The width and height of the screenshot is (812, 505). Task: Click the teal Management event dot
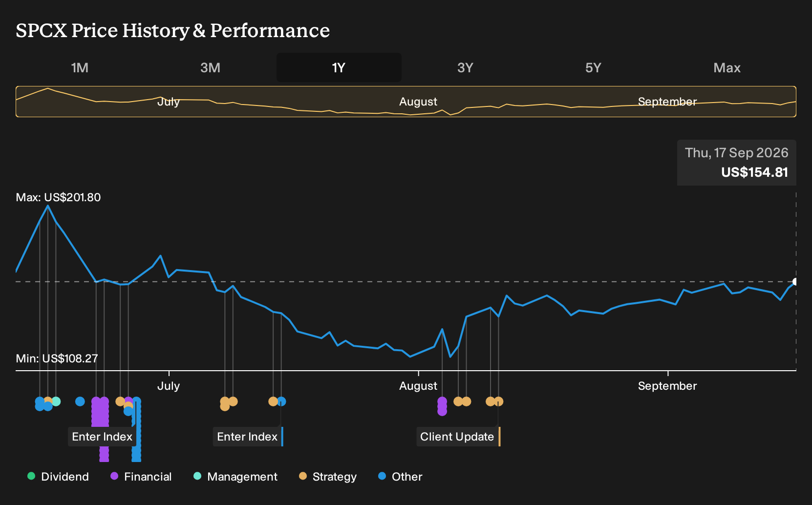click(56, 401)
